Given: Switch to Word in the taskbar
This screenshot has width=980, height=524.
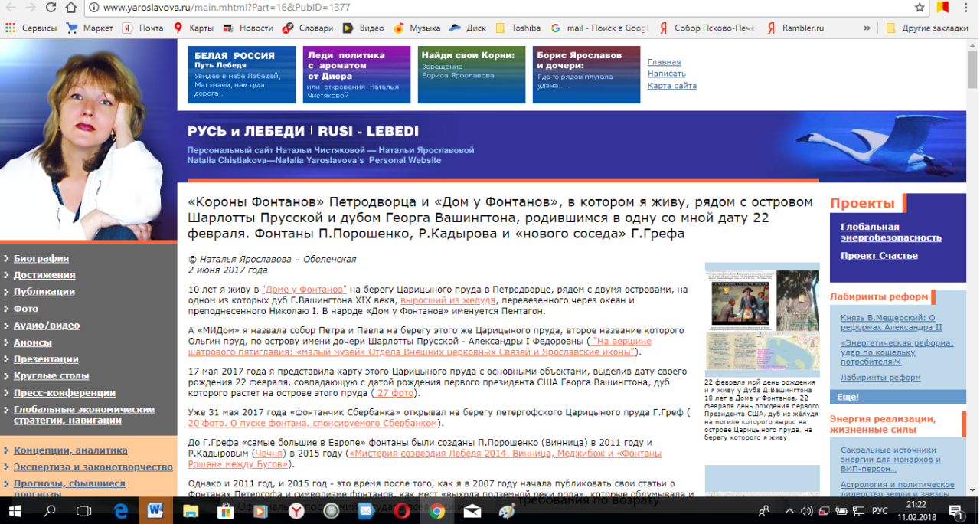Looking at the screenshot, I should [155, 510].
